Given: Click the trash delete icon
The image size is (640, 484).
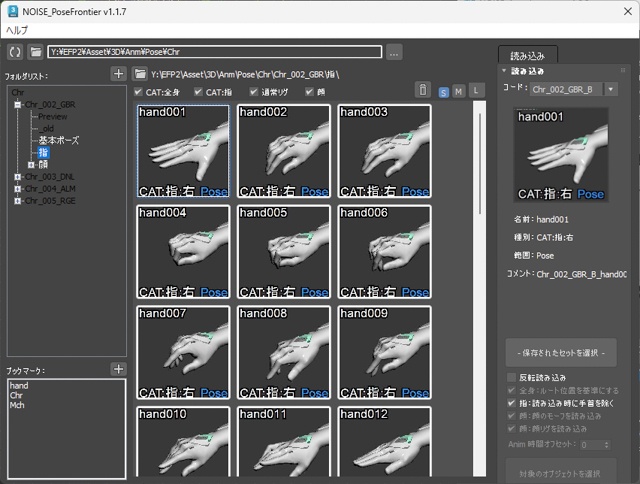Looking at the screenshot, I should (x=423, y=90).
